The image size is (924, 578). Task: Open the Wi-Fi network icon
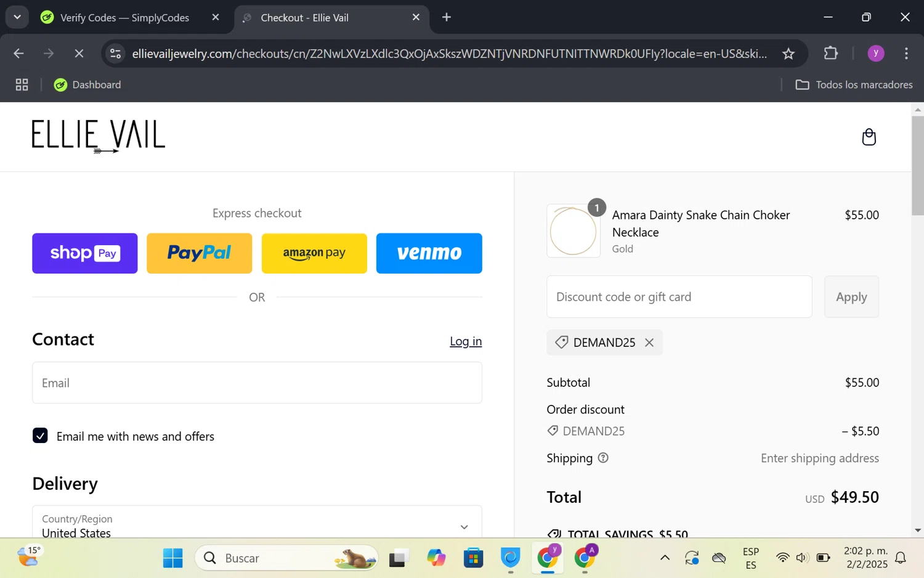782,558
